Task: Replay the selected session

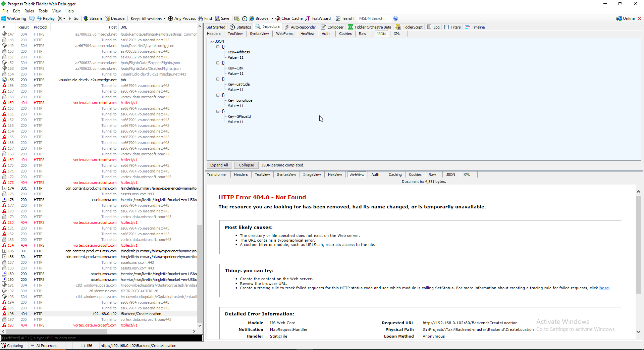Action: (46, 18)
